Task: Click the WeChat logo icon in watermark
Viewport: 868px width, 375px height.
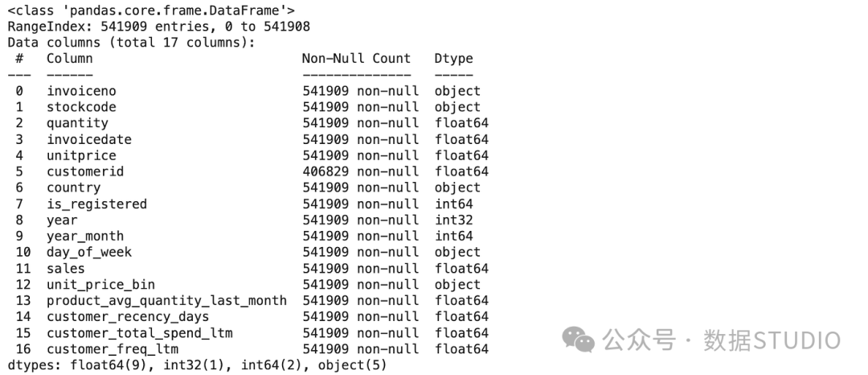Action: coord(579,339)
